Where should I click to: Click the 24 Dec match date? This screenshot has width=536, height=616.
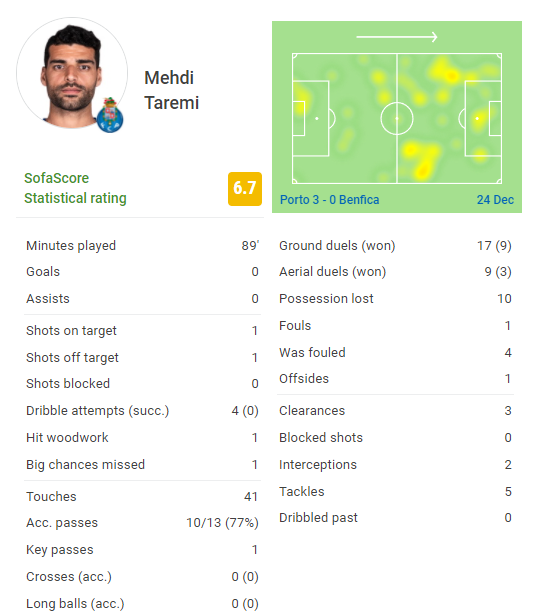coord(495,200)
